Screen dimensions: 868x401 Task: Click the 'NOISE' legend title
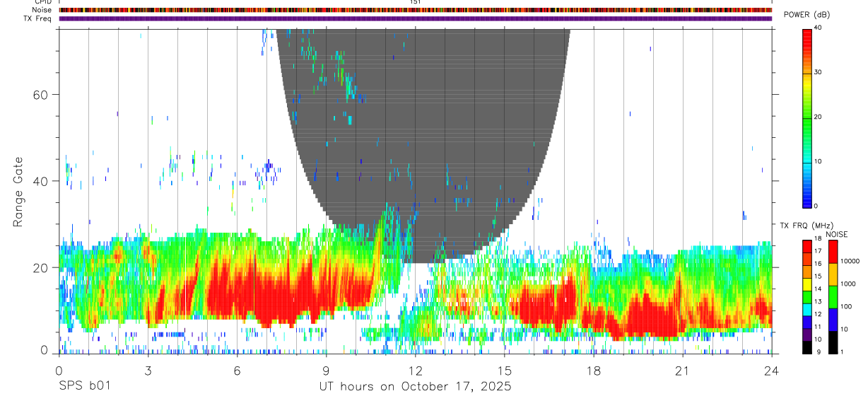(x=835, y=234)
